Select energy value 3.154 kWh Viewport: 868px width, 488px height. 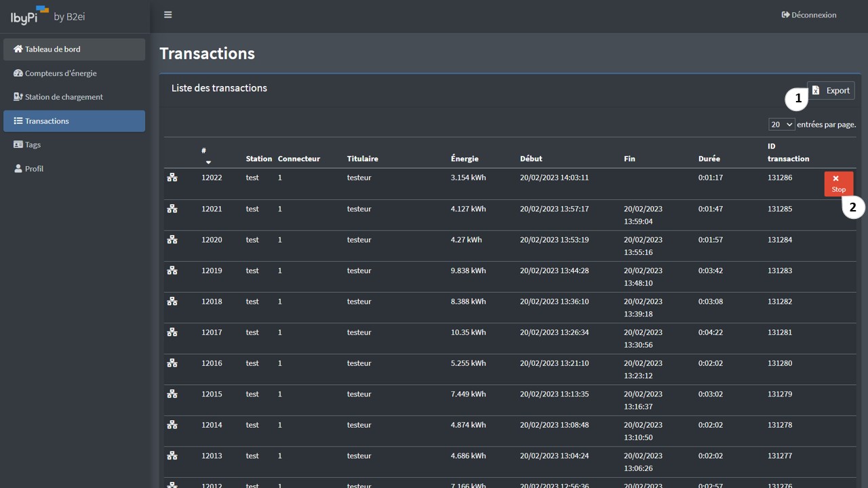[x=468, y=178]
